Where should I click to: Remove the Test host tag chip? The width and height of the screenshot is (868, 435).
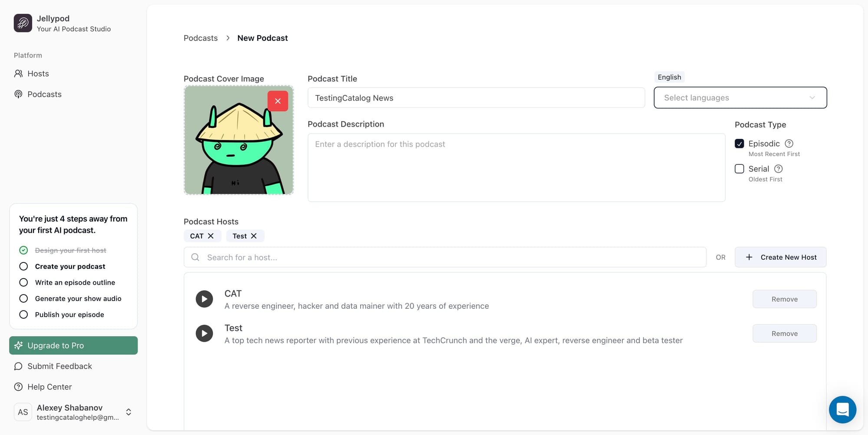click(x=254, y=236)
